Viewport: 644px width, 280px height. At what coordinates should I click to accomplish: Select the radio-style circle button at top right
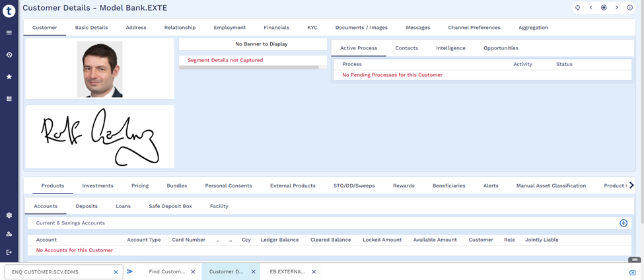click(x=604, y=8)
